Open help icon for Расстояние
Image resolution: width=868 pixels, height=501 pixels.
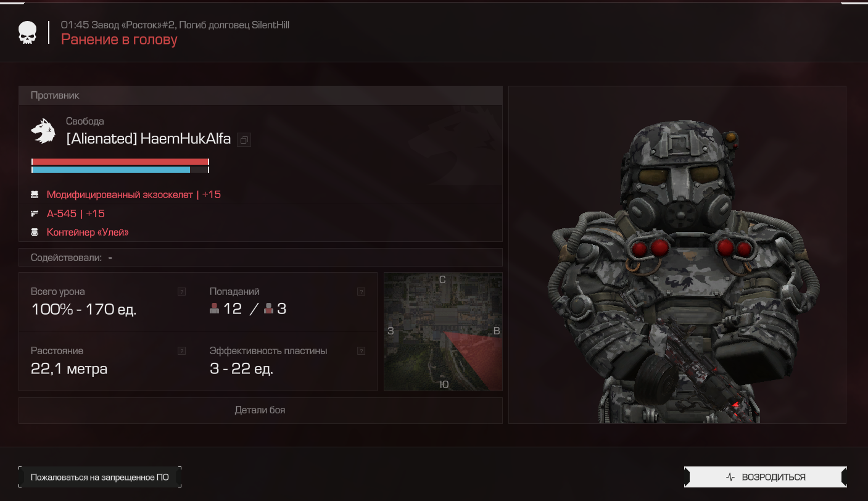pyautogui.click(x=181, y=350)
